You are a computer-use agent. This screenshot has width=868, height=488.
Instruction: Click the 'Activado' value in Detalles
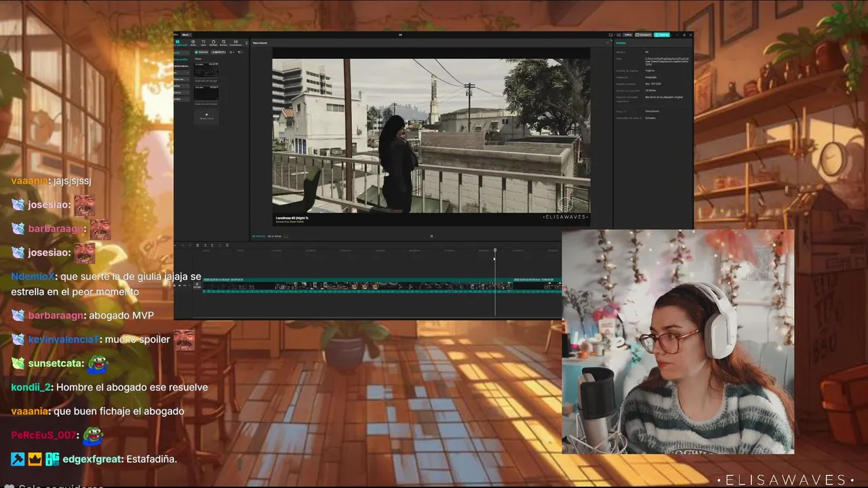coord(650,118)
